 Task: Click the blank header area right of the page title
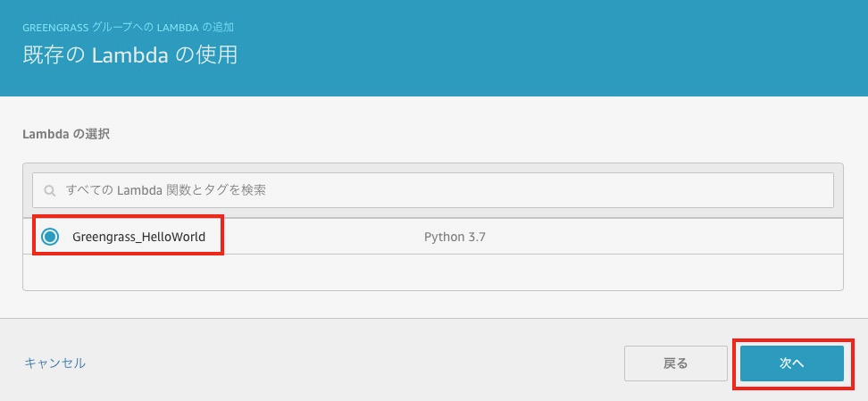[536, 54]
